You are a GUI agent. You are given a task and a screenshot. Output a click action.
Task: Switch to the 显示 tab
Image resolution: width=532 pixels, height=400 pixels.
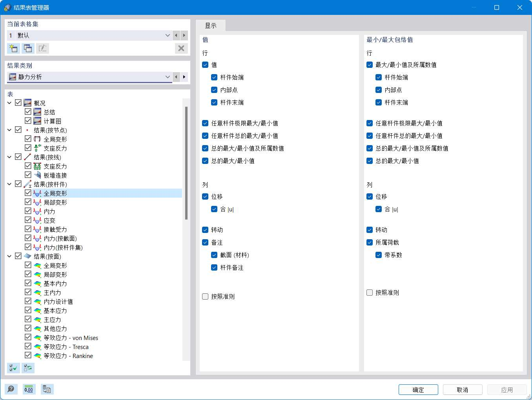211,25
